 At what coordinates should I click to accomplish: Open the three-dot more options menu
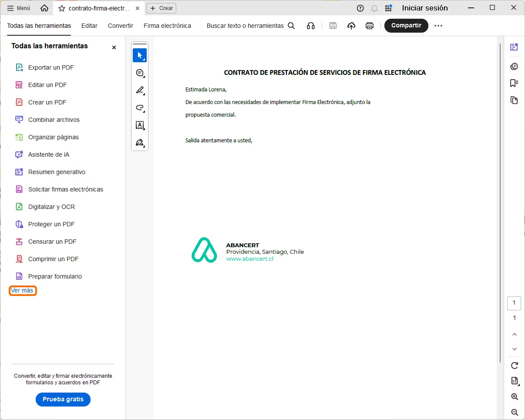tap(438, 26)
